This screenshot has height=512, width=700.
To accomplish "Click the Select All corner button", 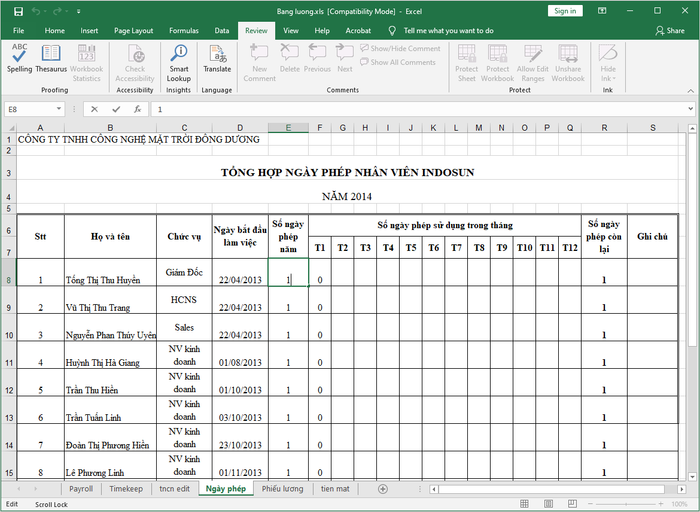I will (9, 128).
